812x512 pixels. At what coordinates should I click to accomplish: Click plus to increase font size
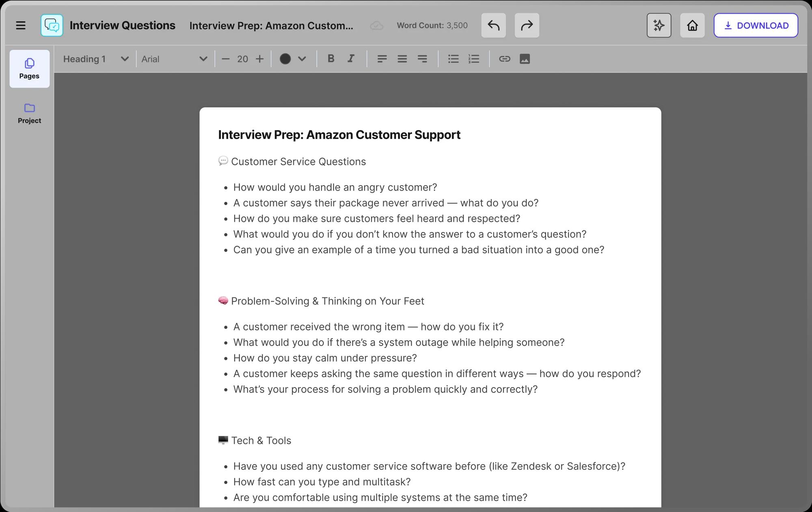(259, 59)
